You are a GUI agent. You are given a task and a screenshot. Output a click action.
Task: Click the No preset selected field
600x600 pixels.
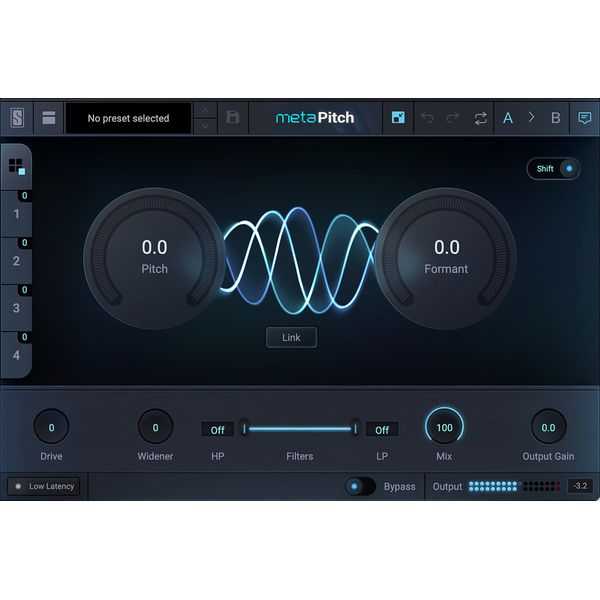click(129, 118)
